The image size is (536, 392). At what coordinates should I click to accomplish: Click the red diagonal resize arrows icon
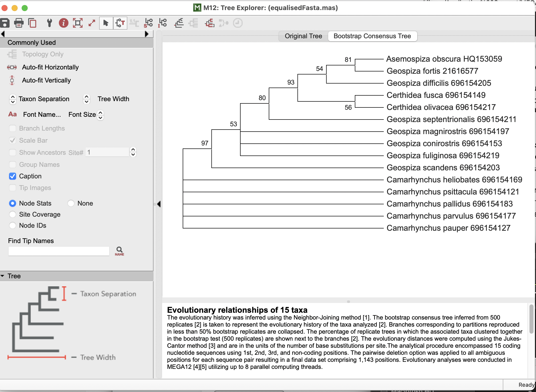92,23
